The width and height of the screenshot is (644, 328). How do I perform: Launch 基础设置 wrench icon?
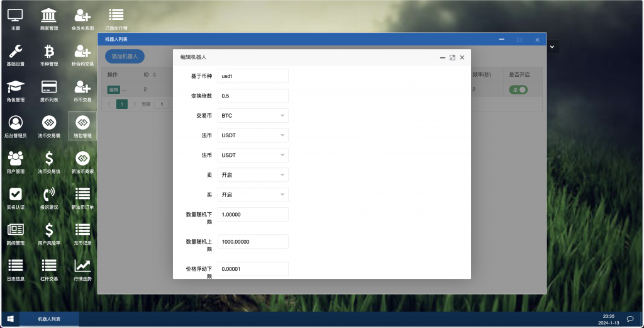(16, 55)
